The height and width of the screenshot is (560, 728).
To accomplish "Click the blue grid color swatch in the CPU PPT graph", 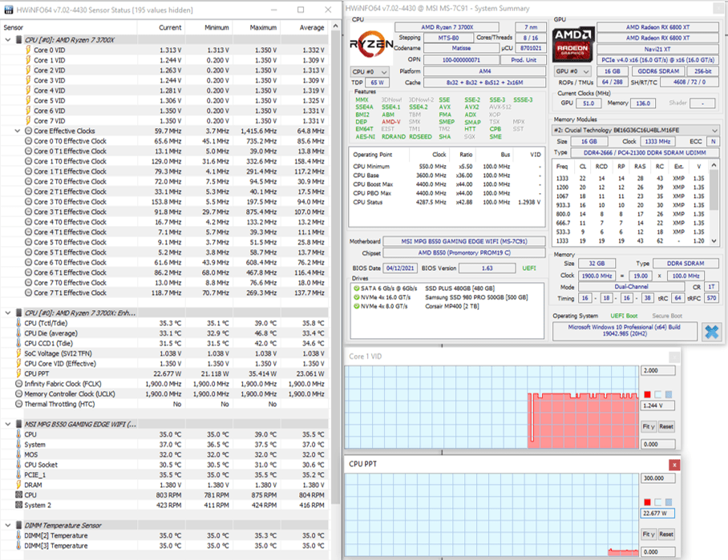I will coord(669,502).
